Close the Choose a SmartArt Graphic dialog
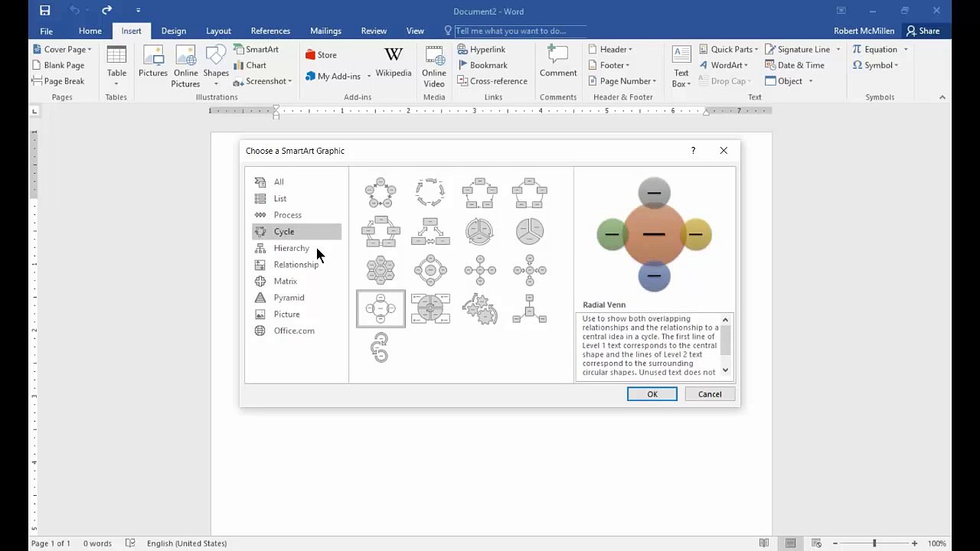Viewport: 980px width, 551px height. click(724, 151)
